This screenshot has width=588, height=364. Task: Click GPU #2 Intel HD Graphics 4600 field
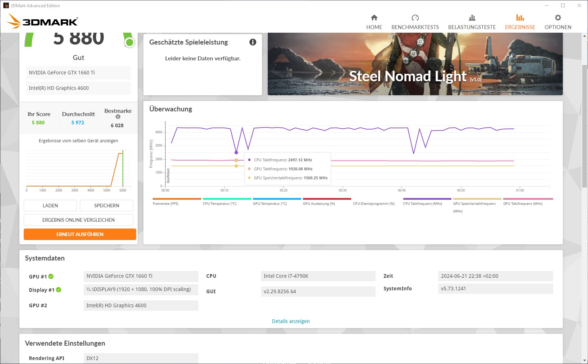[141, 305]
